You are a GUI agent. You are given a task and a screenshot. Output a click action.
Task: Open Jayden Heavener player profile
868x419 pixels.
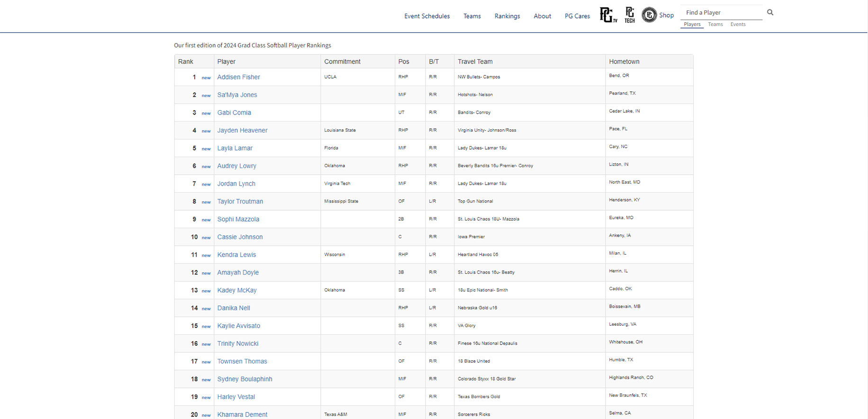pos(242,130)
